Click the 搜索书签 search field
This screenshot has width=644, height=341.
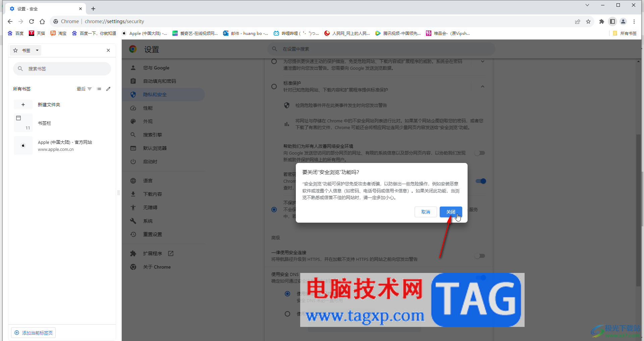click(x=62, y=69)
